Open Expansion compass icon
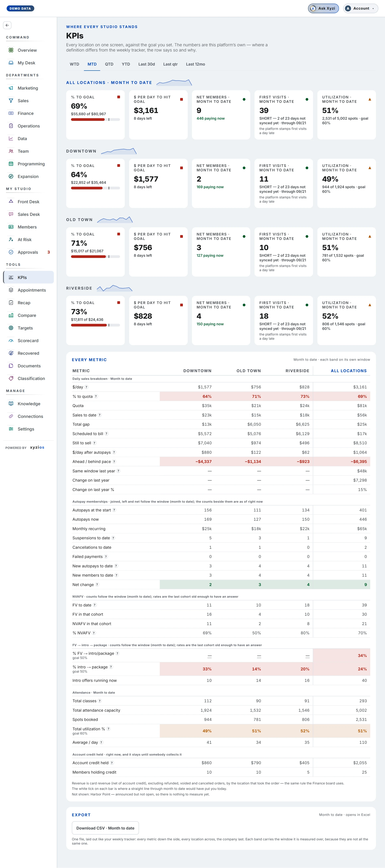This screenshot has height=868, width=385. [x=11, y=177]
